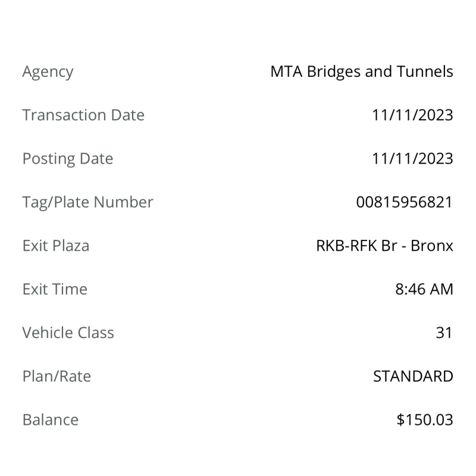Click the Exit Time label
This screenshot has height=476, width=476.
[x=55, y=289]
